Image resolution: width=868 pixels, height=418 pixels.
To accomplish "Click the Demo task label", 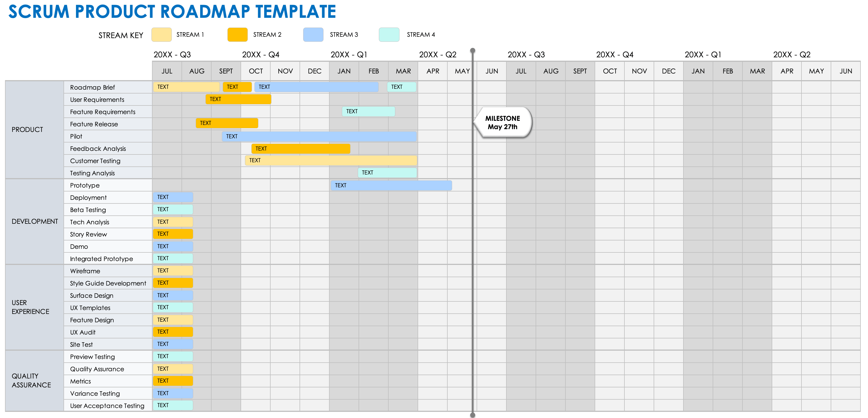I will pos(79,247).
